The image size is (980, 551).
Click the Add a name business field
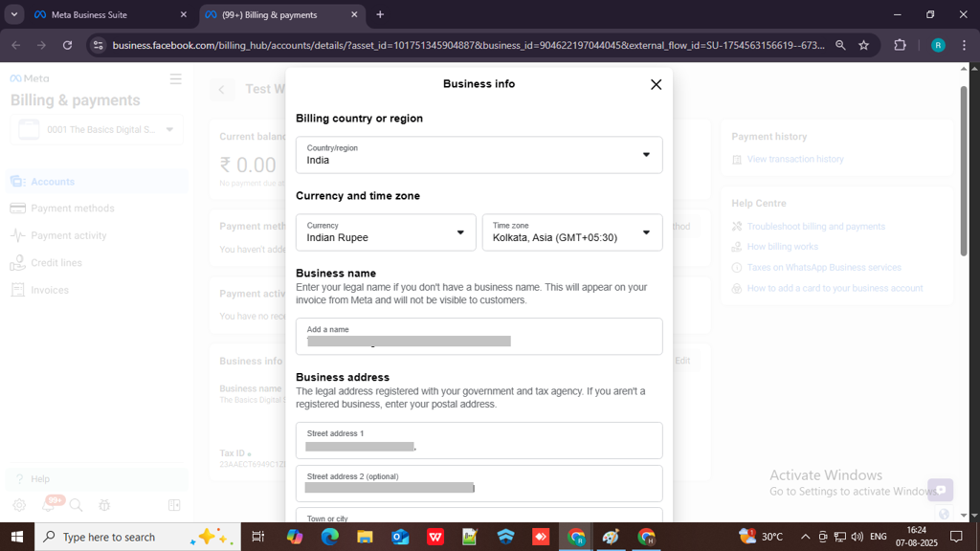(479, 336)
